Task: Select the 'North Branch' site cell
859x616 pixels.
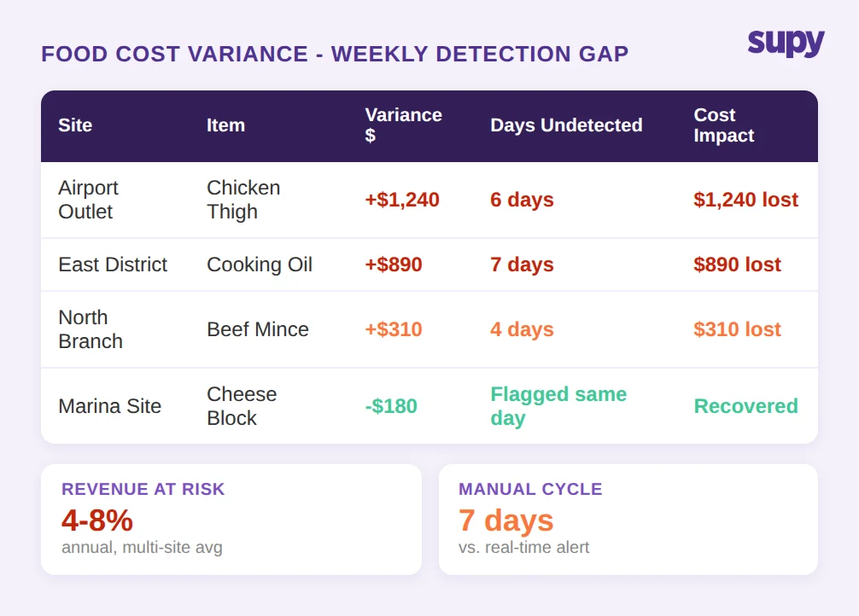Action: click(91, 329)
